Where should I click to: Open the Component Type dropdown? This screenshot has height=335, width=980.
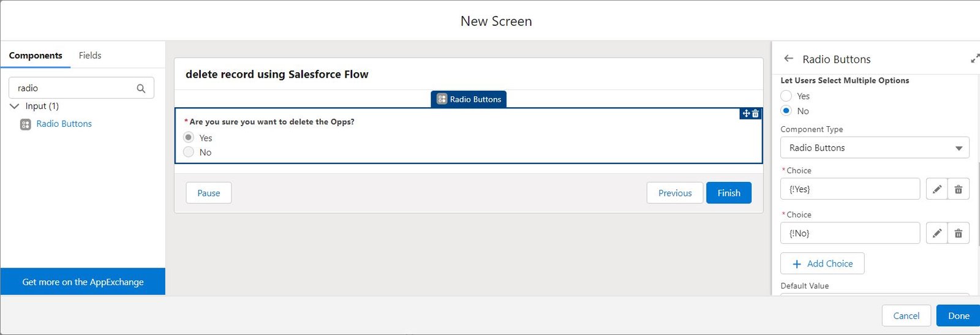click(874, 148)
